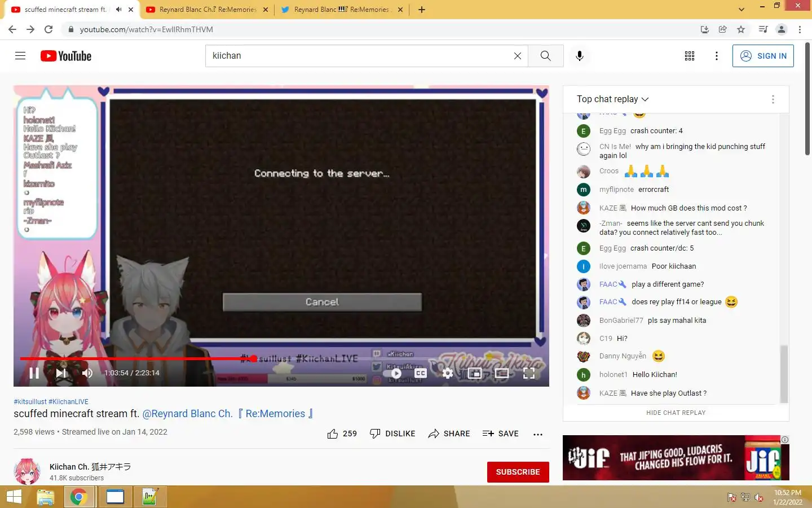Switch to the Twitter Reynard Blanc tab
812x508 pixels.
tap(342, 10)
